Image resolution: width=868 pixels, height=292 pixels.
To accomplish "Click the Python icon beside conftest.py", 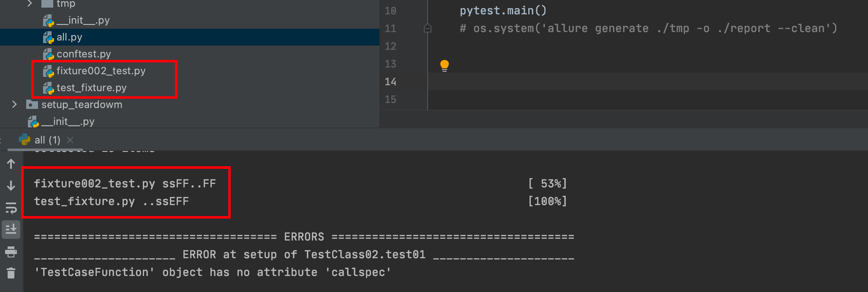I will point(48,54).
